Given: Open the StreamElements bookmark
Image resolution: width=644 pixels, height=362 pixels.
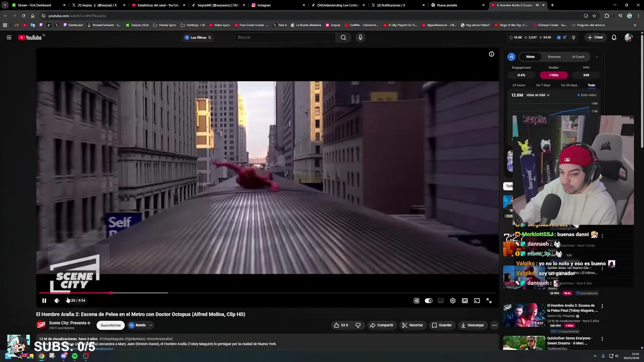Looking at the screenshot, I should click(104, 25).
